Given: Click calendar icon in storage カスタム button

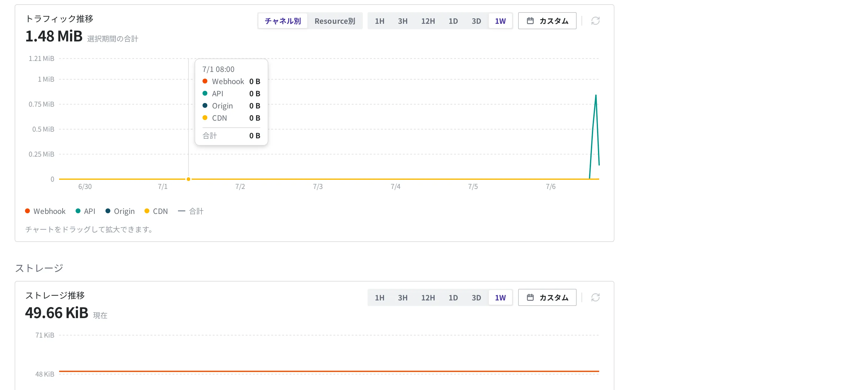Looking at the screenshot, I should (x=530, y=297).
